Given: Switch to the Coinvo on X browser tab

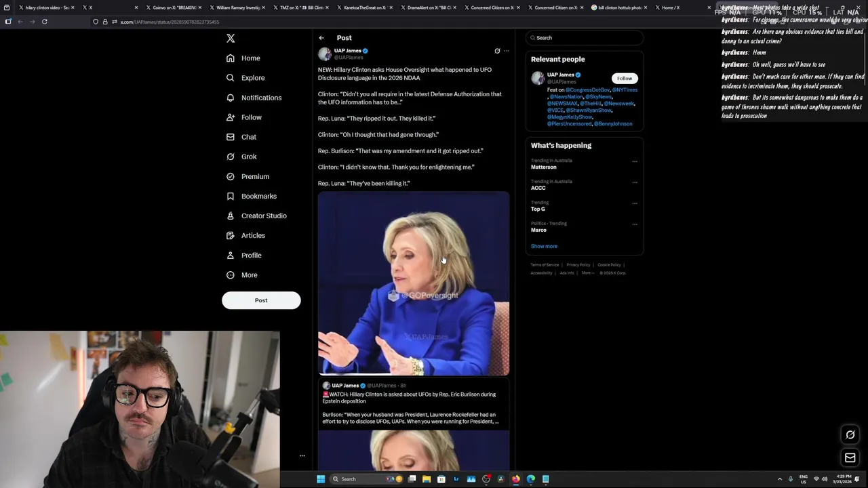Looking at the screenshot, I should [174, 7].
